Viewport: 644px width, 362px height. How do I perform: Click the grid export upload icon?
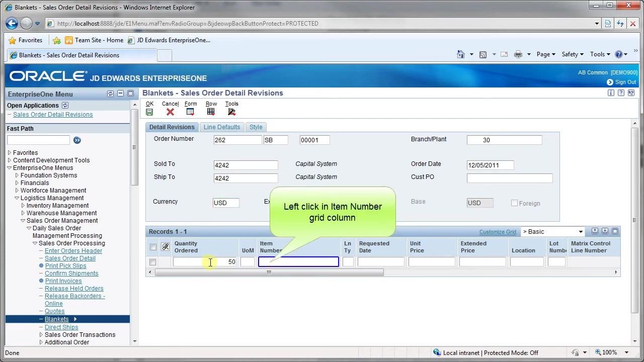click(x=595, y=231)
